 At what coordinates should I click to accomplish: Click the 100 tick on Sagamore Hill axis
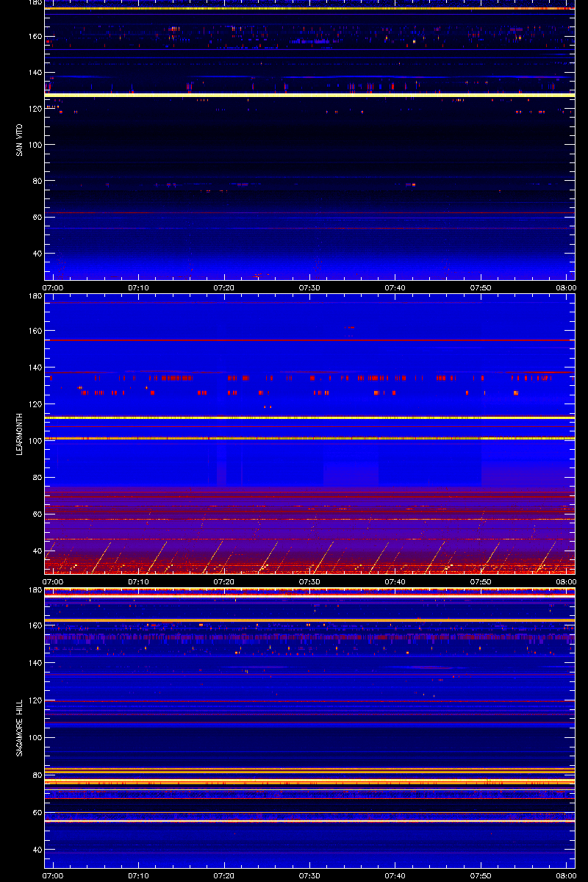point(35,737)
